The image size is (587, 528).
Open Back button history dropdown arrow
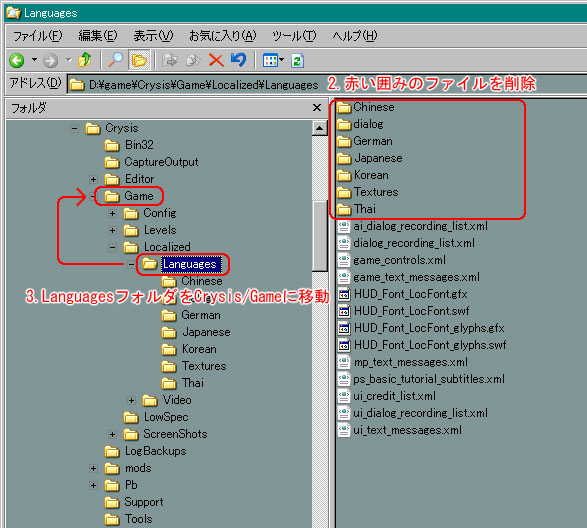pos(34,60)
